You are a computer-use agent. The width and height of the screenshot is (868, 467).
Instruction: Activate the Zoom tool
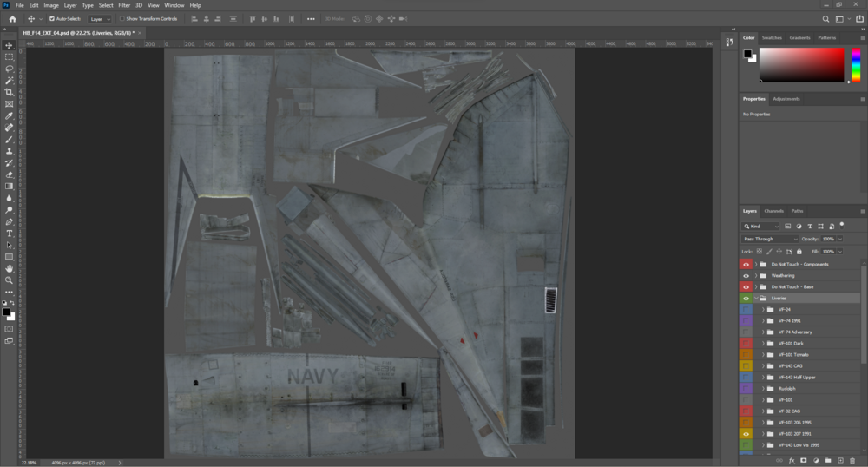pyautogui.click(x=10, y=280)
